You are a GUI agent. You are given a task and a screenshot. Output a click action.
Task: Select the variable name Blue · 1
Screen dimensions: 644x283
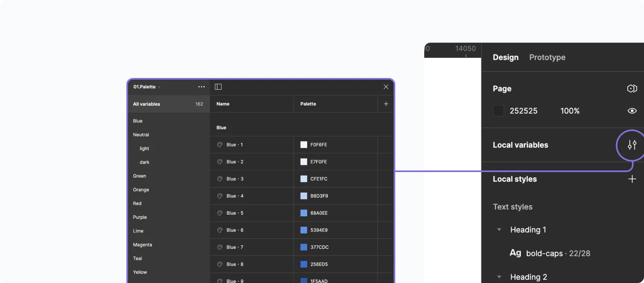point(235,145)
